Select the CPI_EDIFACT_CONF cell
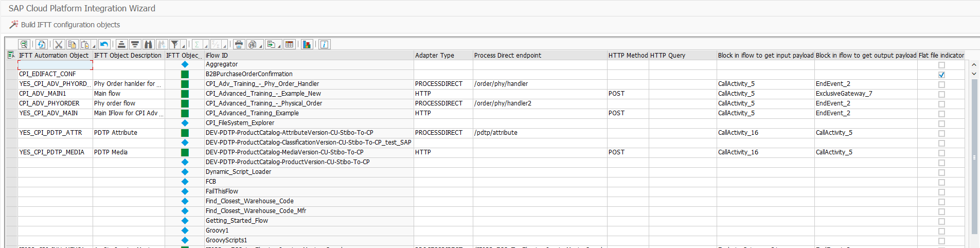This screenshot has width=980, height=248. (x=55, y=74)
